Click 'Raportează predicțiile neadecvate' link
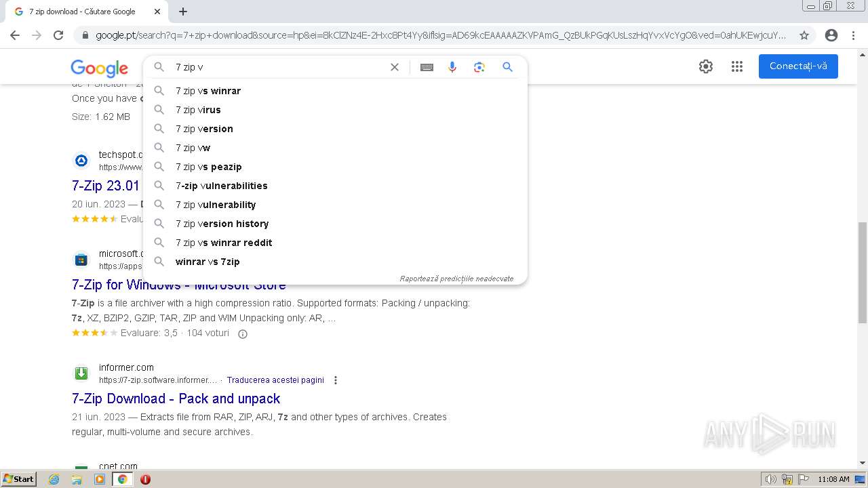The height and width of the screenshot is (488, 868). tap(456, 279)
